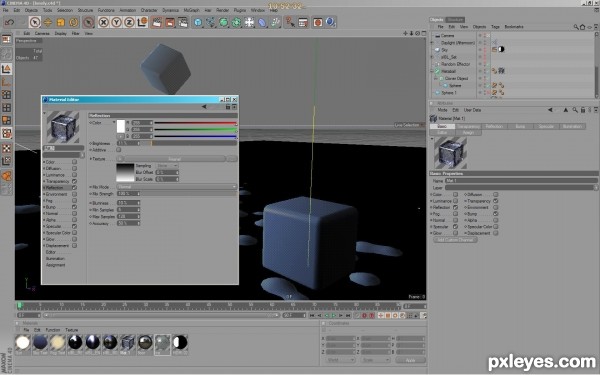Open the Objects menu in menu bar
The height and width of the screenshot is (375, 600).
pyautogui.click(x=31, y=10)
